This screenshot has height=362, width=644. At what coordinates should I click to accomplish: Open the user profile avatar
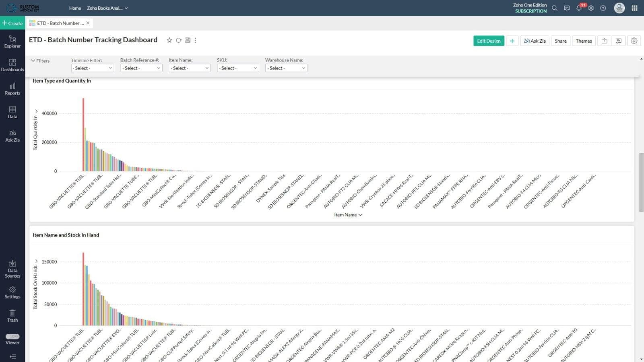pyautogui.click(x=619, y=8)
